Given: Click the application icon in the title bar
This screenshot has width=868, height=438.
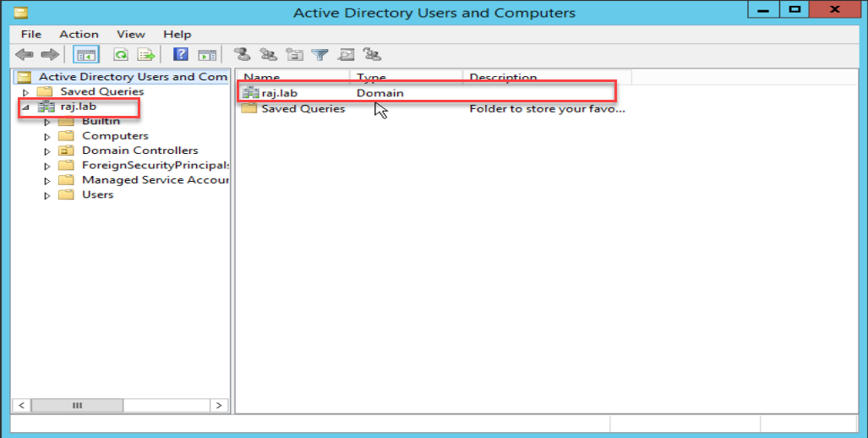Looking at the screenshot, I should click(21, 12).
